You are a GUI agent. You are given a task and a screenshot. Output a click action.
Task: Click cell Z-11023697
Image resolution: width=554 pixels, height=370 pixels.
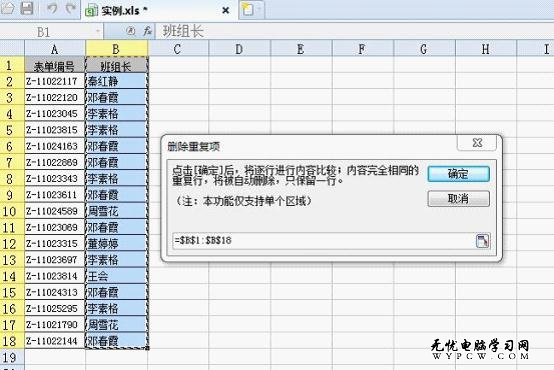(55, 260)
